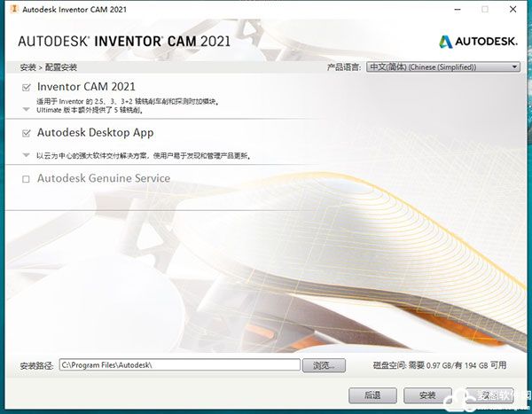Uncheck the Inventor CAM 2021 checkbox
532x414 pixels.
pos(26,88)
